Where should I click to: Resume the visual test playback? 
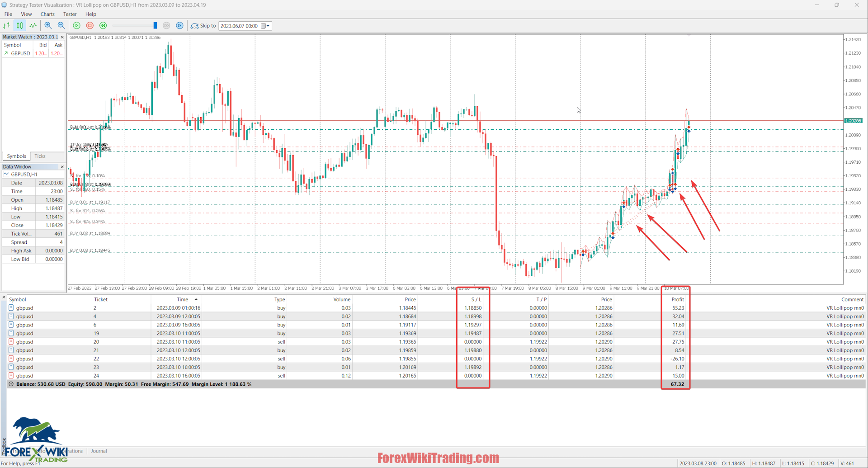click(x=76, y=25)
